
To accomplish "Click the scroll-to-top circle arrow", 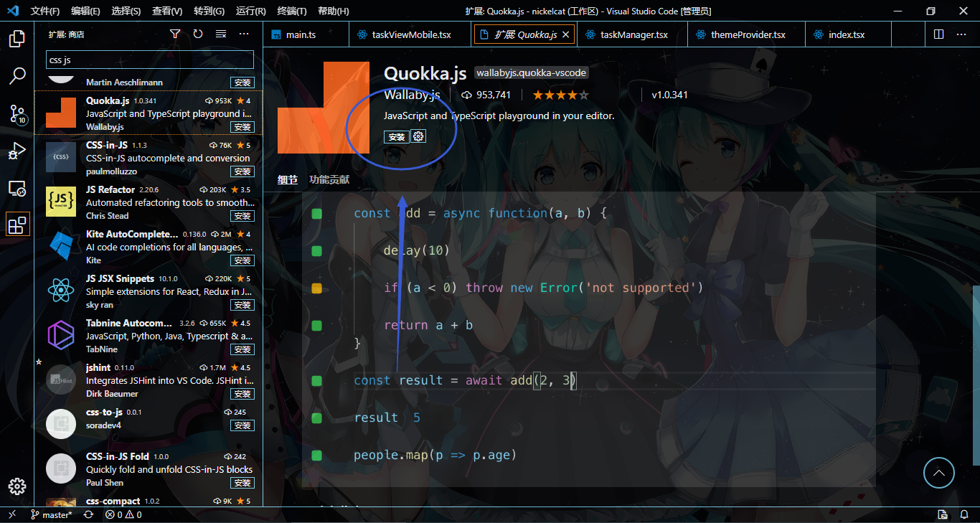I will pos(939,473).
